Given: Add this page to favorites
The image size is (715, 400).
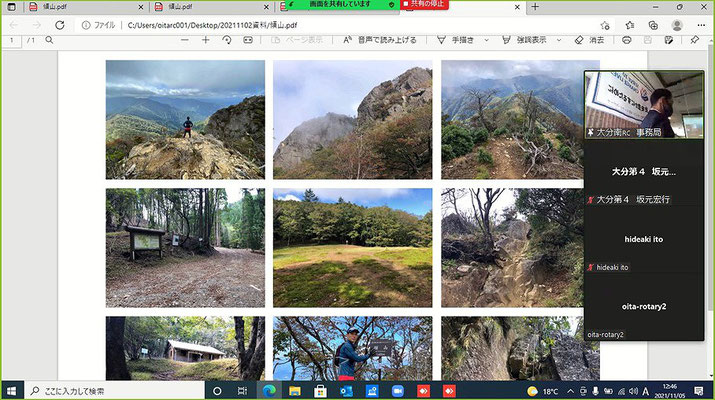Looking at the screenshot, I should [605, 26].
